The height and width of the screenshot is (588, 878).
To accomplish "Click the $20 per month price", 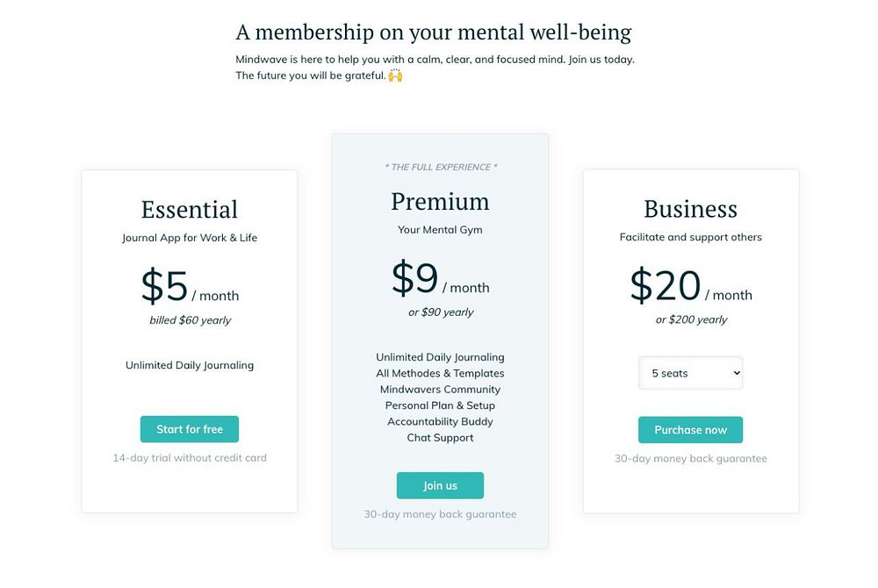I will click(x=690, y=287).
